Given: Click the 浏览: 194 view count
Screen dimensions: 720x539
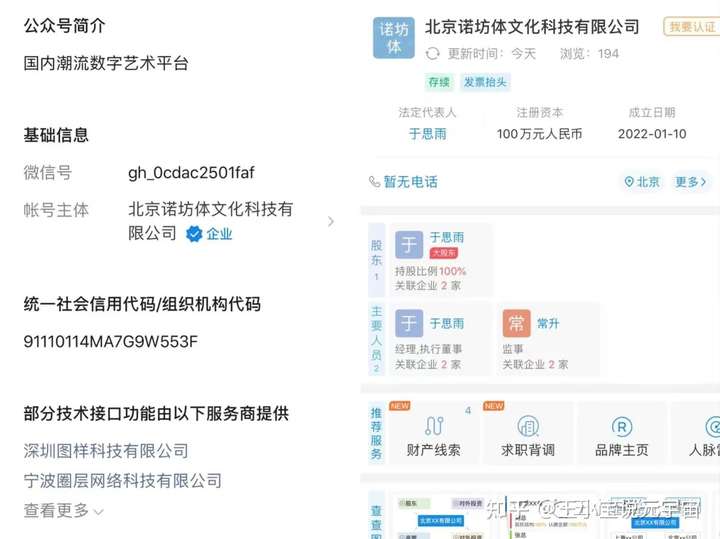Looking at the screenshot, I should pos(589,54).
